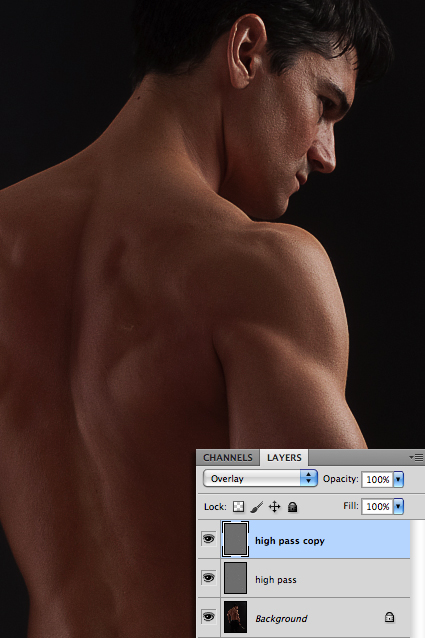Select the high pass layer name

[276, 579]
